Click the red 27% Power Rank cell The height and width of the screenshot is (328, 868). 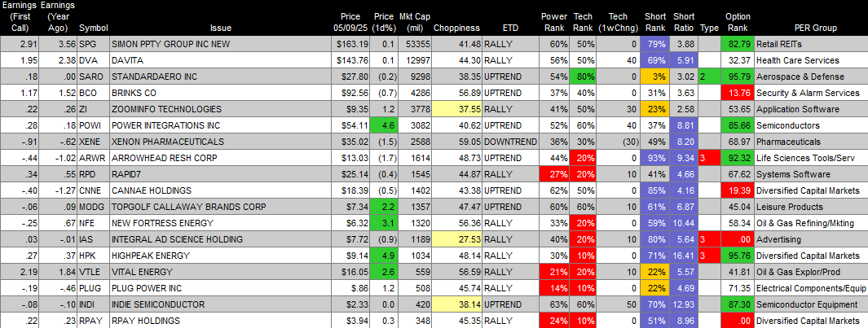tap(554, 174)
